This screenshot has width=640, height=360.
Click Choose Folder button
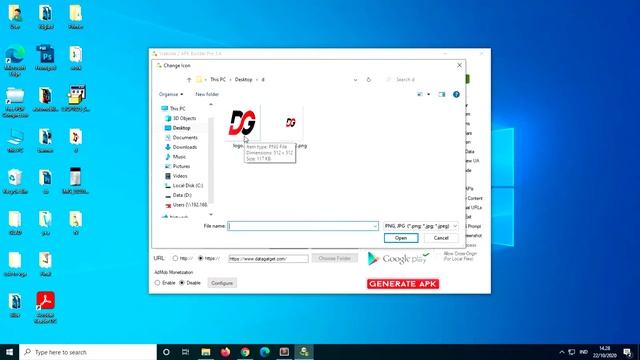(335, 258)
